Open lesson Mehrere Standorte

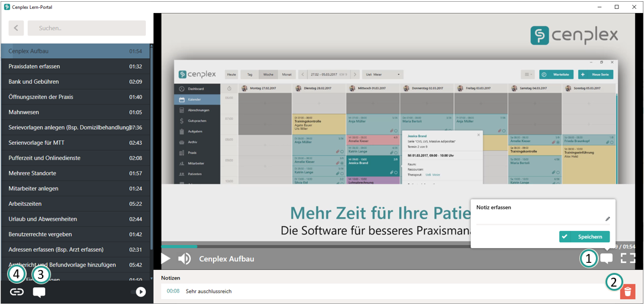click(x=76, y=173)
